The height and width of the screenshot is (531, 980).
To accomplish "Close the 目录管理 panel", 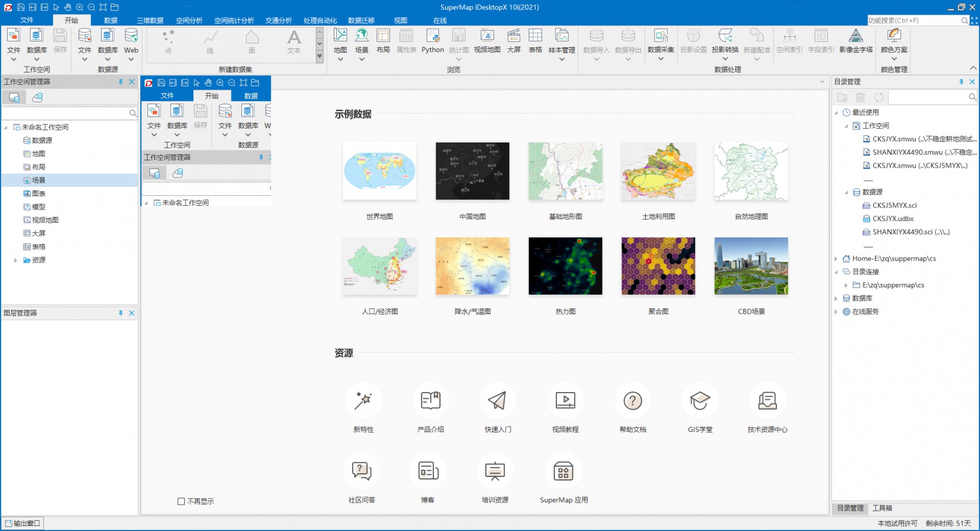I will pyautogui.click(x=972, y=82).
